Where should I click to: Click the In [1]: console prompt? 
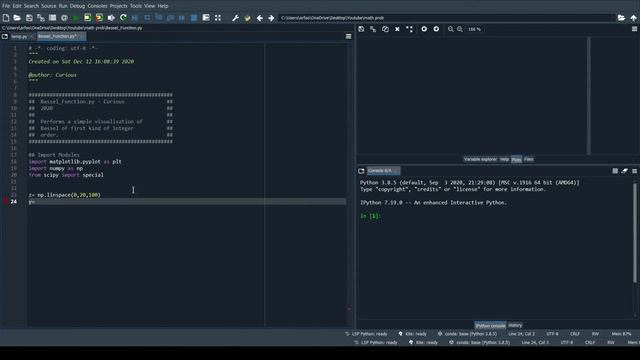pos(371,216)
